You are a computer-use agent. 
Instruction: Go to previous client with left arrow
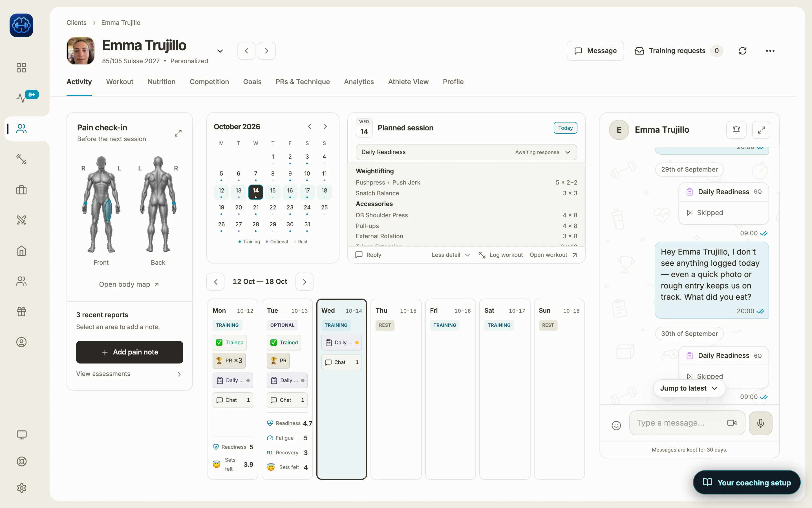tap(246, 51)
